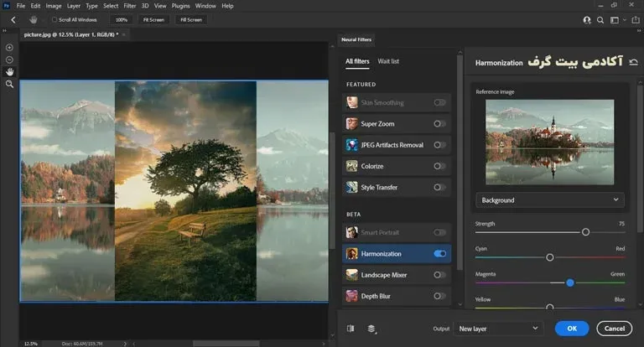
Task: Click the JPEG Artifacts Removal filter icon
Action: pyautogui.click(x=351, y=145)
